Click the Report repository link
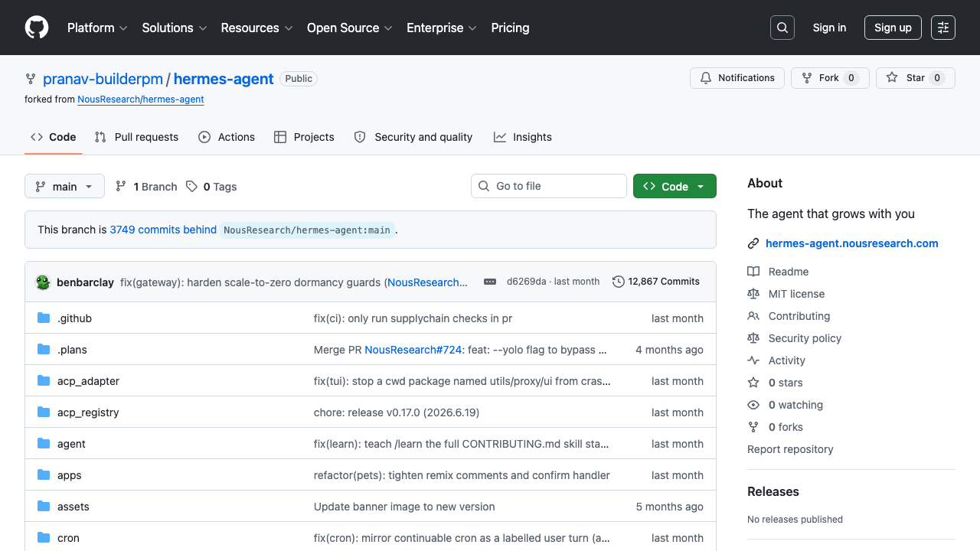Viewport: 980px width, 551px height. pyautogui.click(x=790, y=449)
